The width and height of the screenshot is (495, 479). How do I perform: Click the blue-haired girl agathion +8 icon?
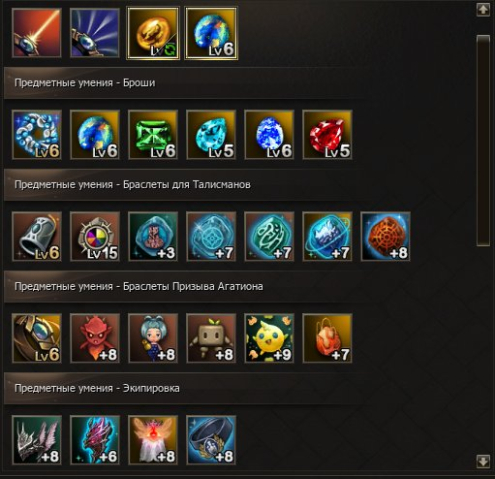click(x=153, y=338)
